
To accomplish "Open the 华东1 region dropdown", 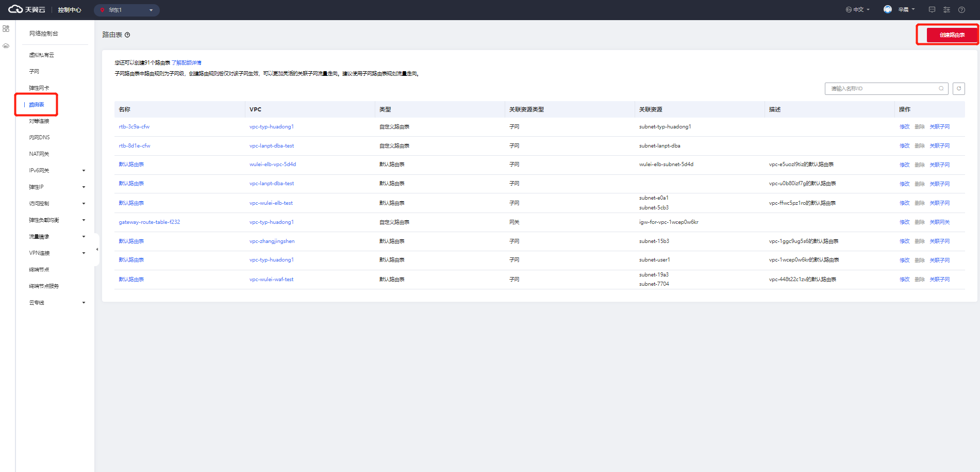I will coord(127,10).
